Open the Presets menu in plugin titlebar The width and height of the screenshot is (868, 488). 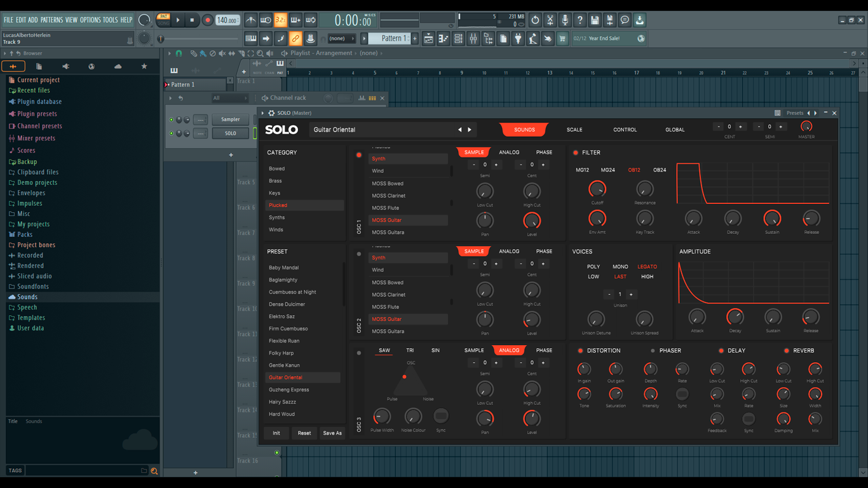795,113
